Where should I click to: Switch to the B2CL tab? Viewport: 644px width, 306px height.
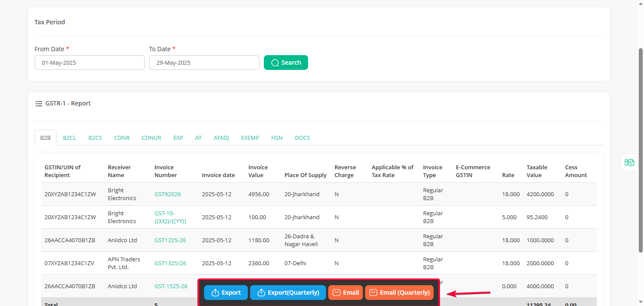point(69,138)
